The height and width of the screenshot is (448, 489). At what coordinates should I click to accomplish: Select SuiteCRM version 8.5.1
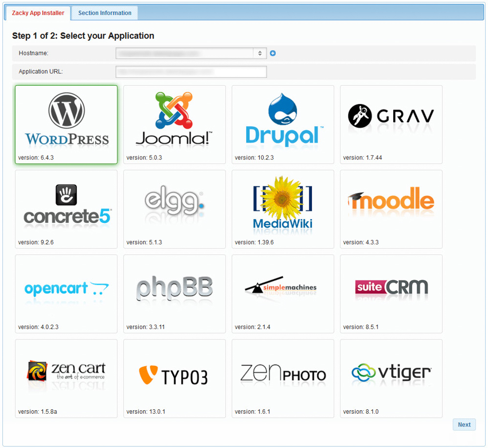pyautogui.click(x=391, y=293)
